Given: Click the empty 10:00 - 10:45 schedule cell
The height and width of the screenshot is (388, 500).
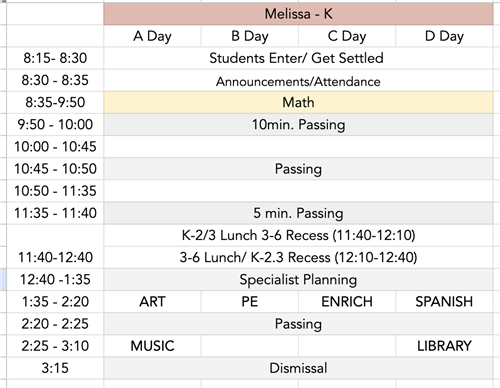Looking at the screenshot, I should click(298, 147).
